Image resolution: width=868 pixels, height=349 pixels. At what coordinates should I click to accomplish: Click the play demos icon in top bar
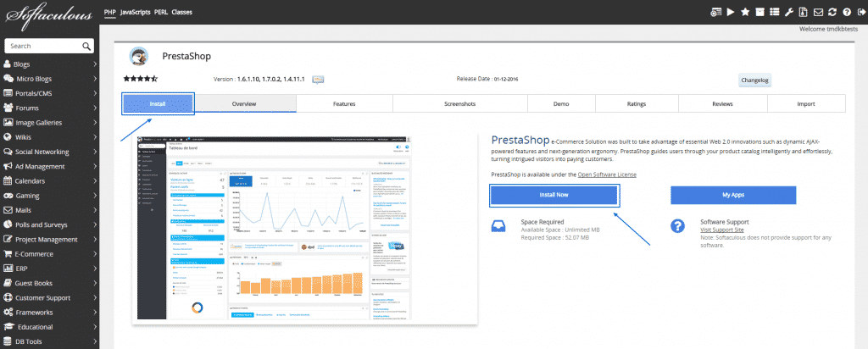point(731,12)
